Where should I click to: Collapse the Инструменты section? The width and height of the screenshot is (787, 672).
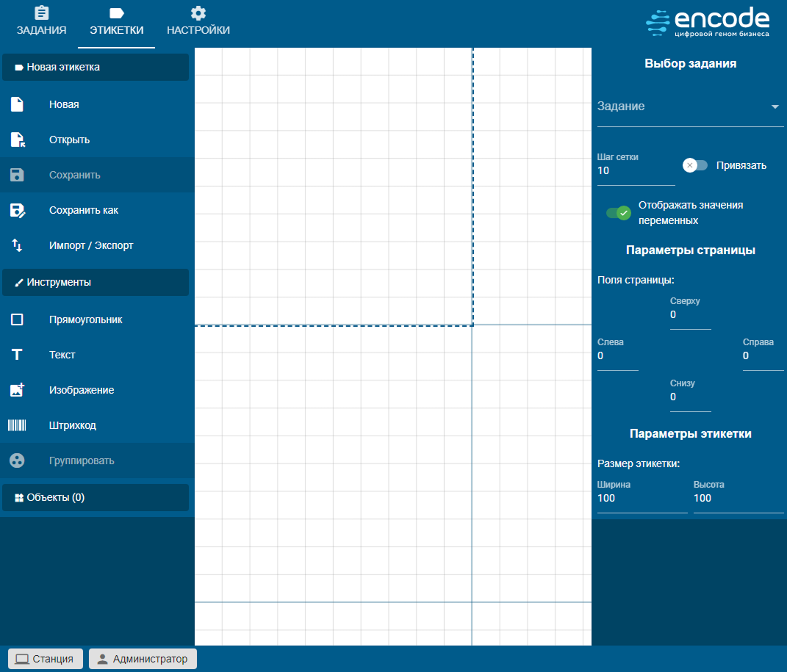(96, 282)
